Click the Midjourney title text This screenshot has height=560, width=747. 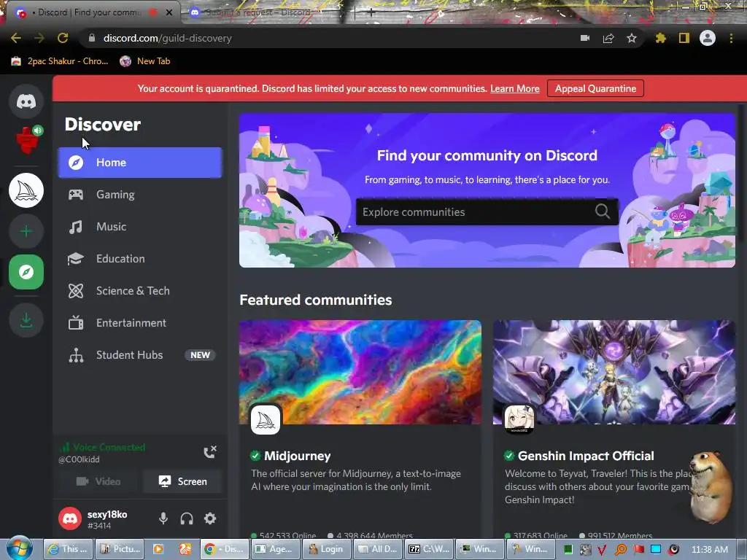point(298,456)
